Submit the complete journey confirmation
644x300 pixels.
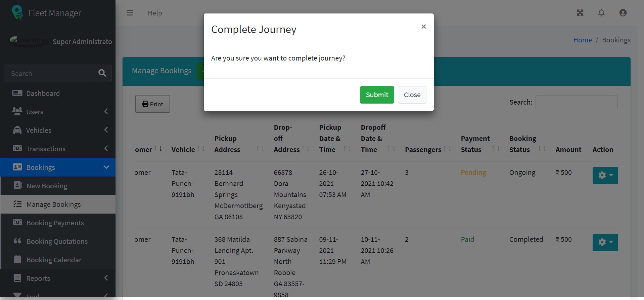point(377,95)
